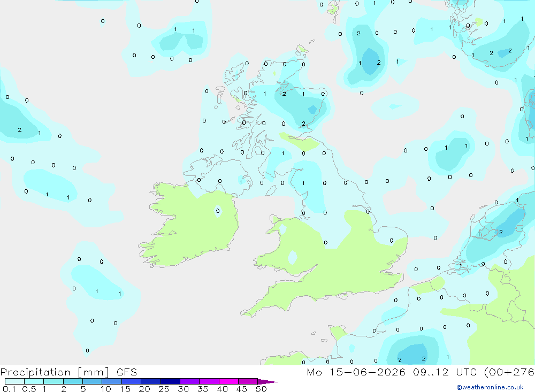Click the 15–20 mm legend swatch
The image size is (535, 392).
tap(132, 381)
